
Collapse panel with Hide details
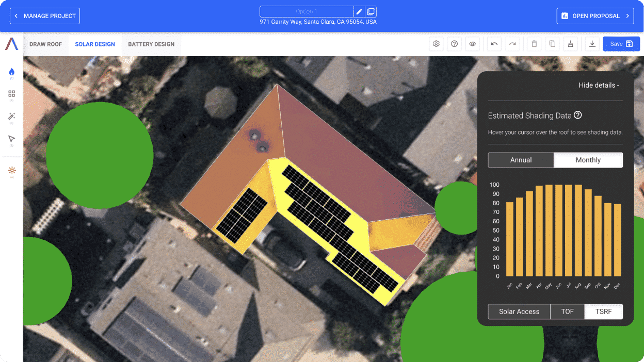pos(599,85)
